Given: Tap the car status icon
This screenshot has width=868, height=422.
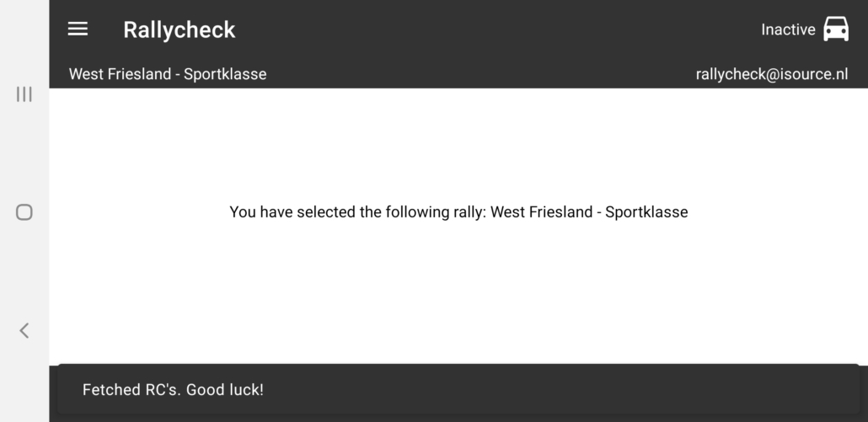Looking at the screenshot, I should point(835,29).
